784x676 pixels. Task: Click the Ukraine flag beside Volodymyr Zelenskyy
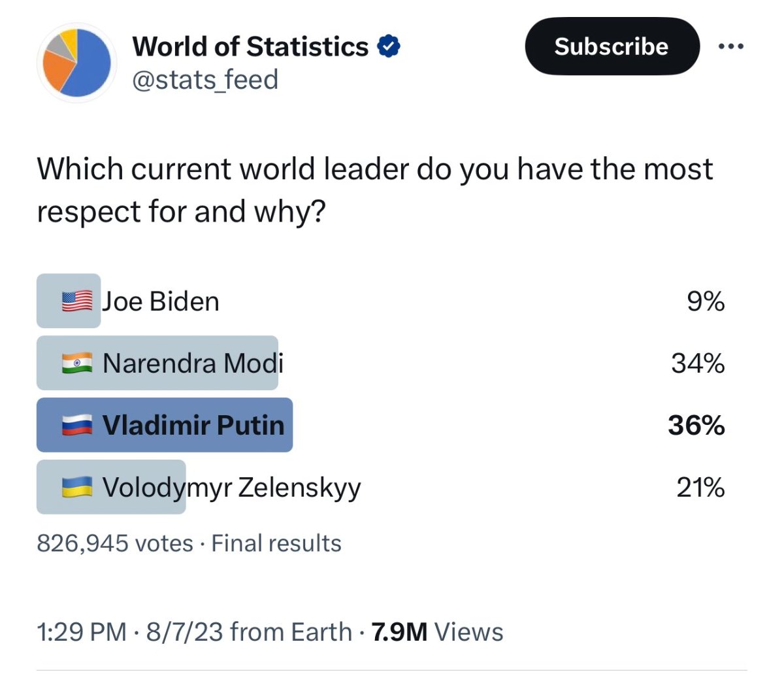[x=77, y=487]
